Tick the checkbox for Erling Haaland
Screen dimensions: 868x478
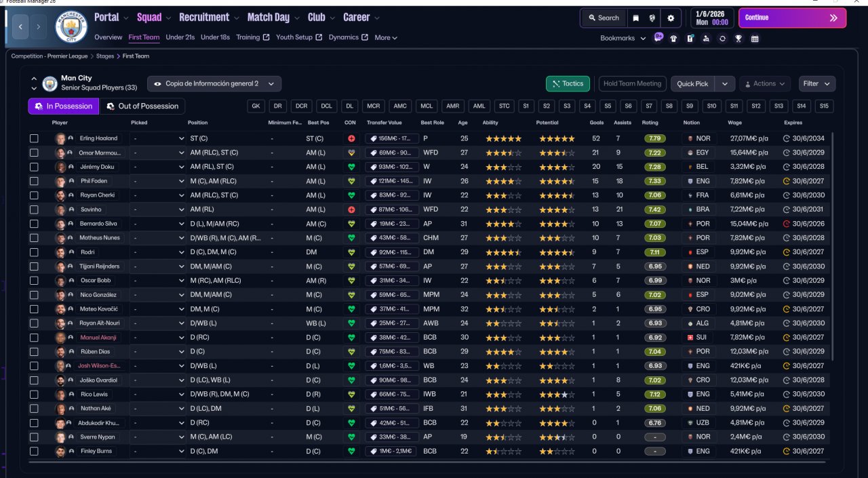click(34, 138)
